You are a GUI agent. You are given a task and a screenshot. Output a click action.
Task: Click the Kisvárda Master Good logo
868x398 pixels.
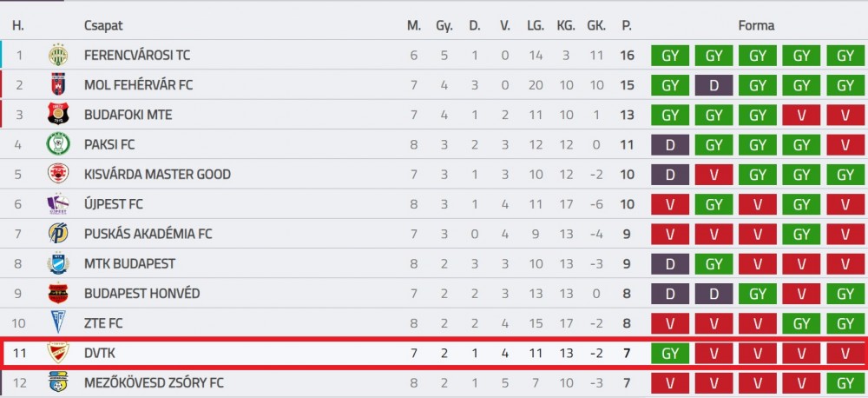(57, 174)
